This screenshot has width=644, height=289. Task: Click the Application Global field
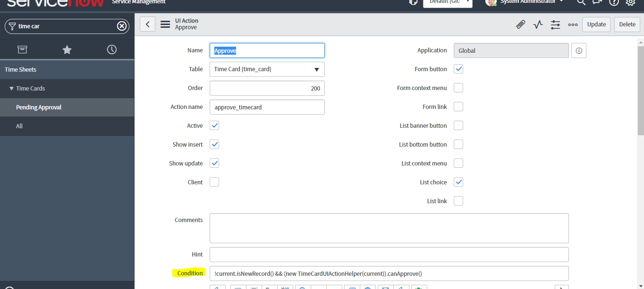(511, 50)
